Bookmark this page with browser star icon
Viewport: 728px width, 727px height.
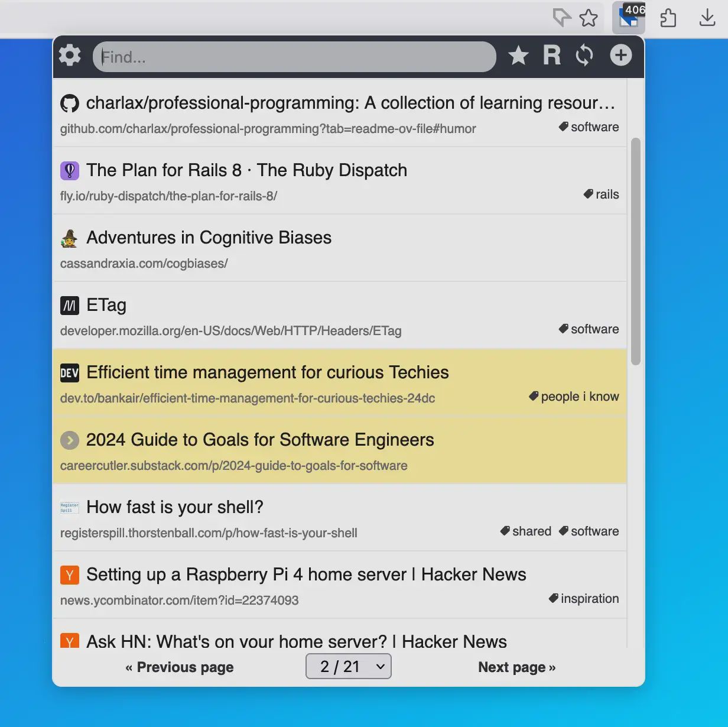(589, 18)
